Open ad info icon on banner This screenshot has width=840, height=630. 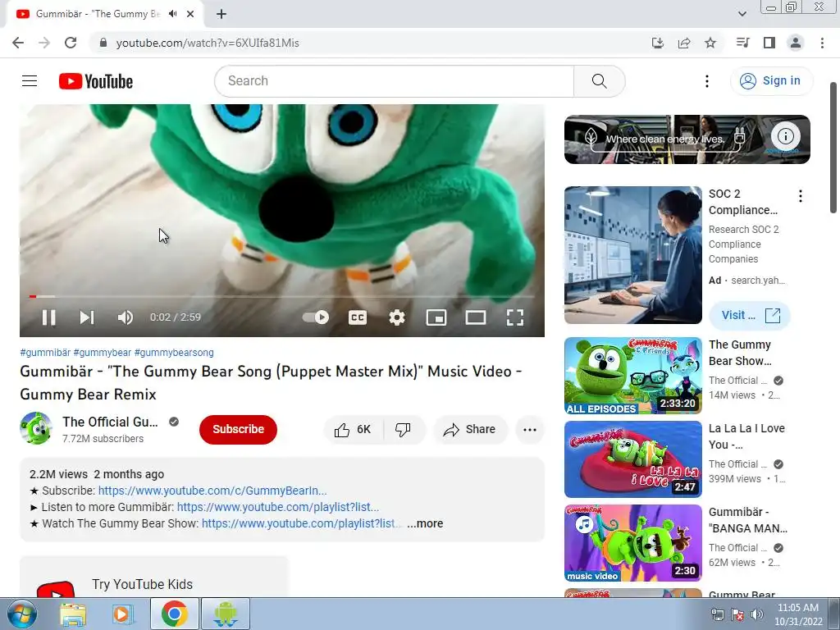(x=785, y=137)
